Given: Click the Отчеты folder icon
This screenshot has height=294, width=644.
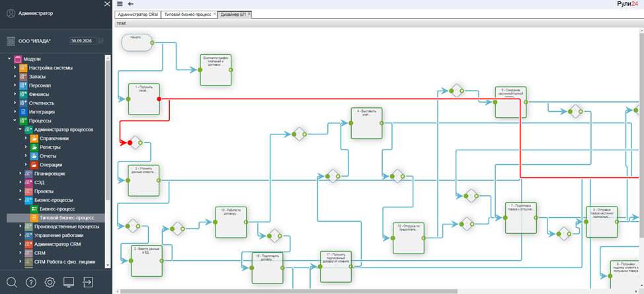Looking at the screenshot, I should (34, 156).
